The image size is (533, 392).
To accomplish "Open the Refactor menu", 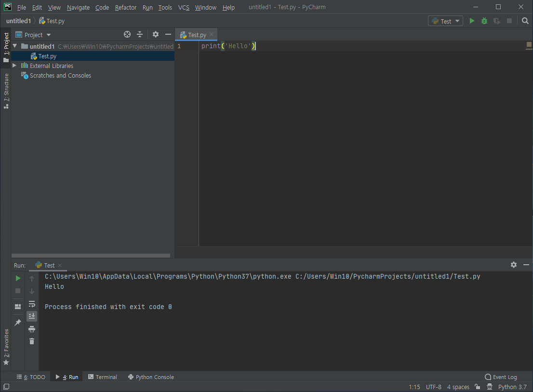I will [125, 7].
